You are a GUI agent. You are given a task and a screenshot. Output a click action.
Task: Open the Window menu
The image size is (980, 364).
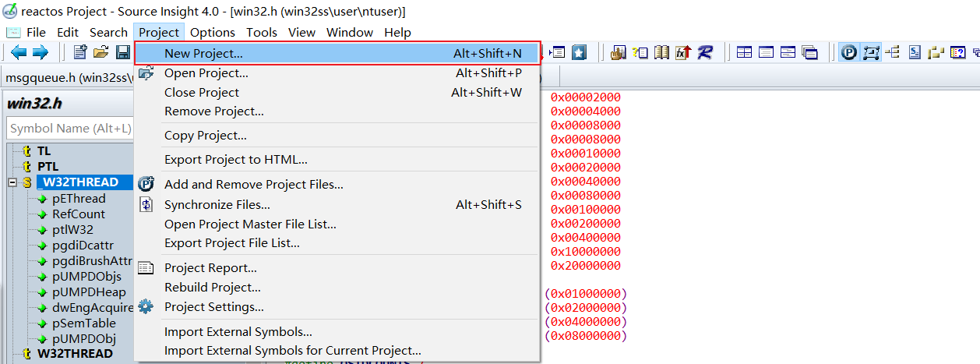click(x=350, y=32)
